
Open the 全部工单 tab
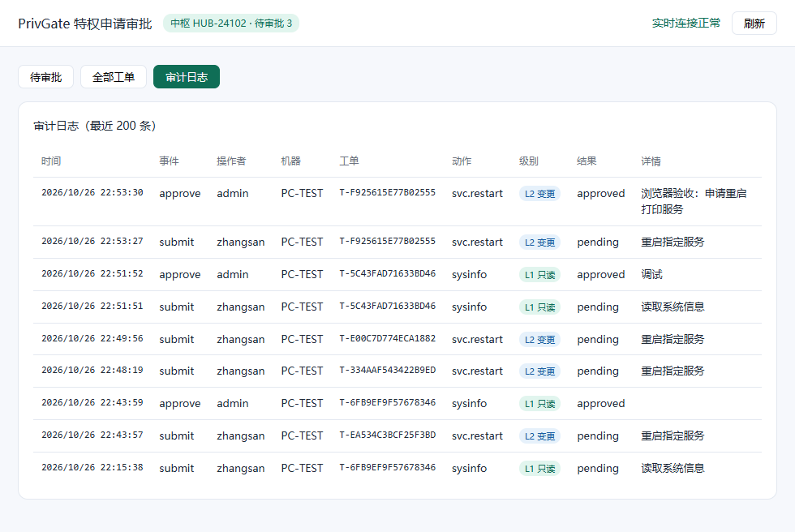114,77
